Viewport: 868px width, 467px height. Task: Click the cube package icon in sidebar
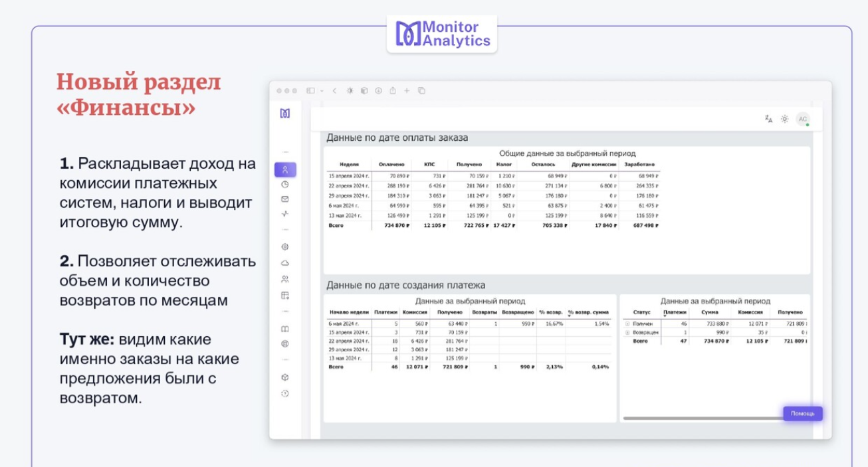285,377
